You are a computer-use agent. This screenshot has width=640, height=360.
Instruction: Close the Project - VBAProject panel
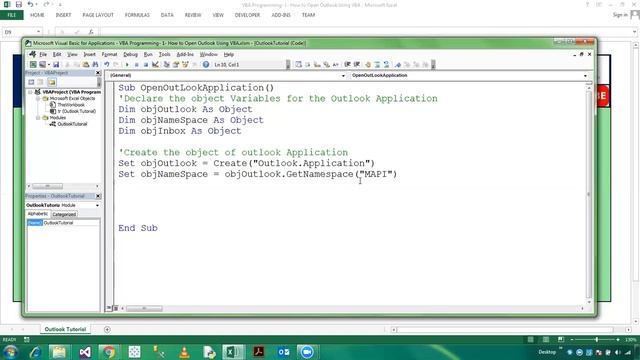(x=98, y=73)
